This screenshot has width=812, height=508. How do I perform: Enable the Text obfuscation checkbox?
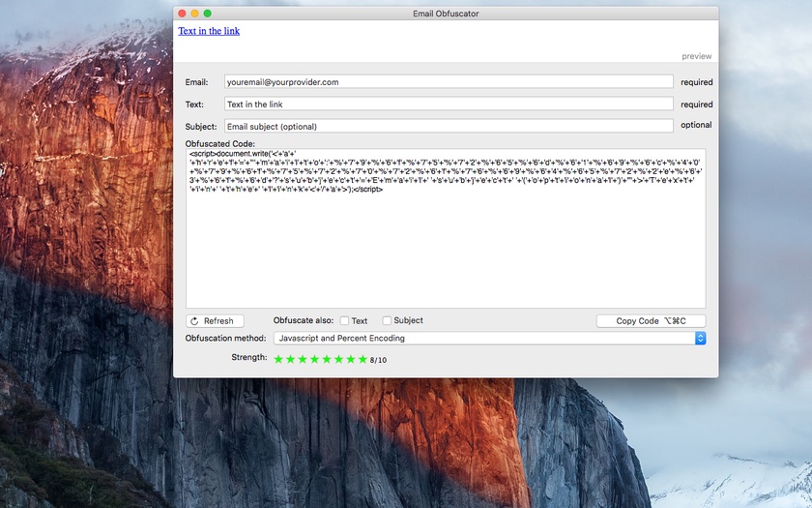[345, 321]
